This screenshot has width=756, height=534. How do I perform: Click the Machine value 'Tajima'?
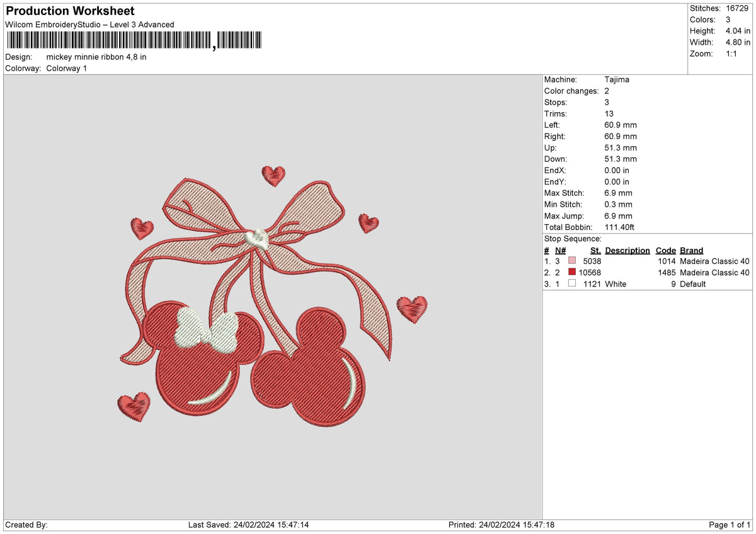(x=617, y=79)
